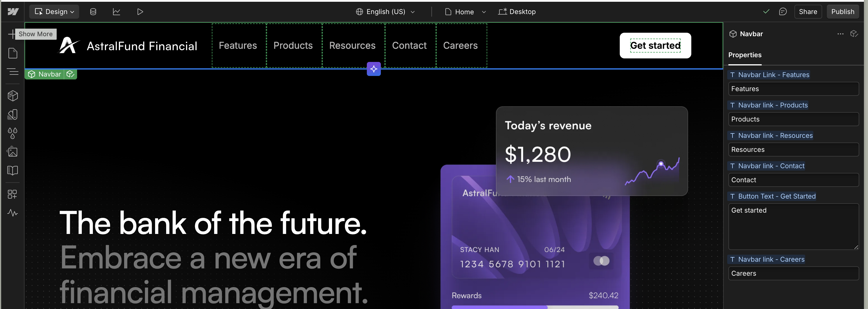Viewport: 868px width, 309px height.
Task: Click the Share button
Action: (x=808, y=11)
